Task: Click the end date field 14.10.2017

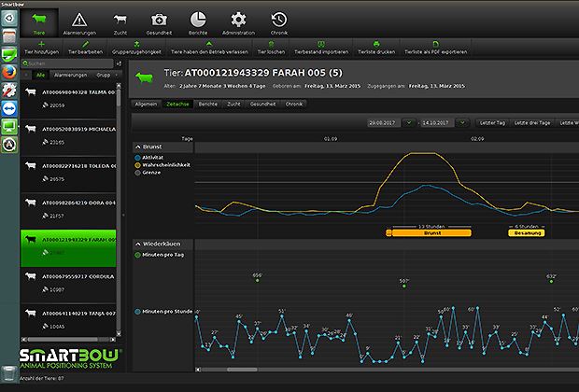Action: (x=437, y=123)
